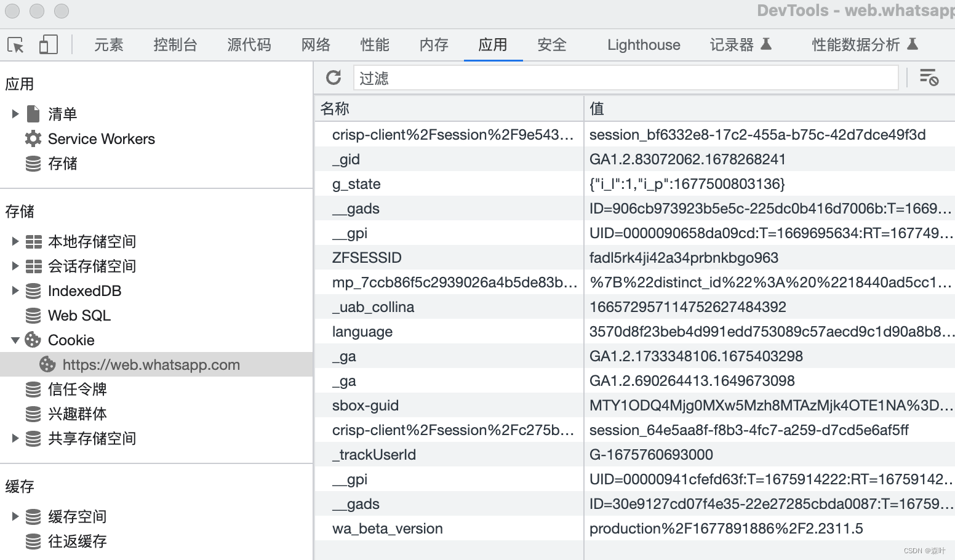This screenshot has width=955, height=560.
Task: Collapse the Cookie node
Action: tap(15, 340)
